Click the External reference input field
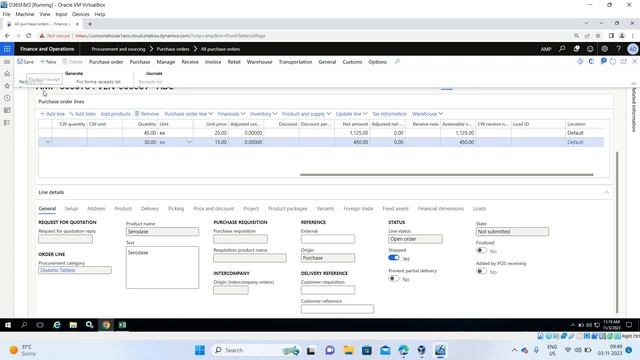The height and width of the screenshot is (360, 640). pyautogui.click(x=328, y=239)
